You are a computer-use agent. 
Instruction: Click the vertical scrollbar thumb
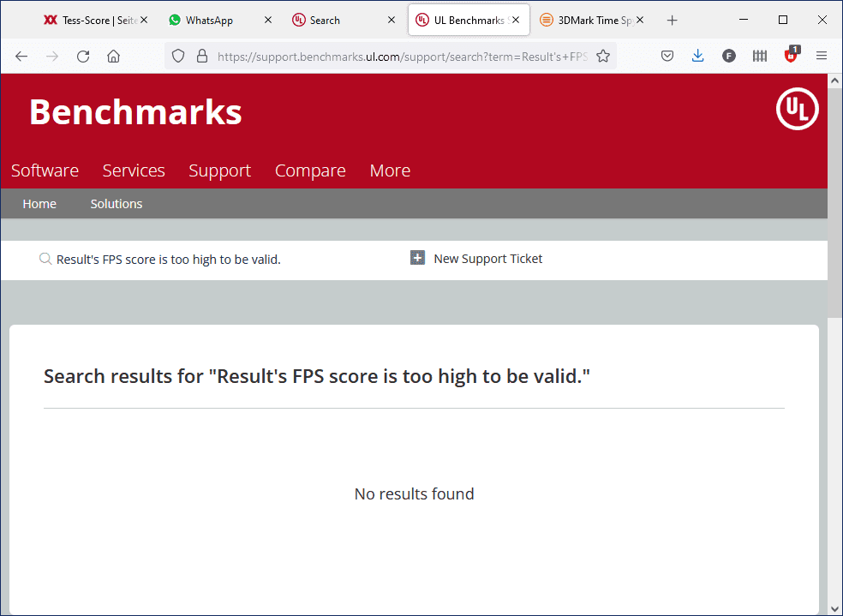(834, 203)
